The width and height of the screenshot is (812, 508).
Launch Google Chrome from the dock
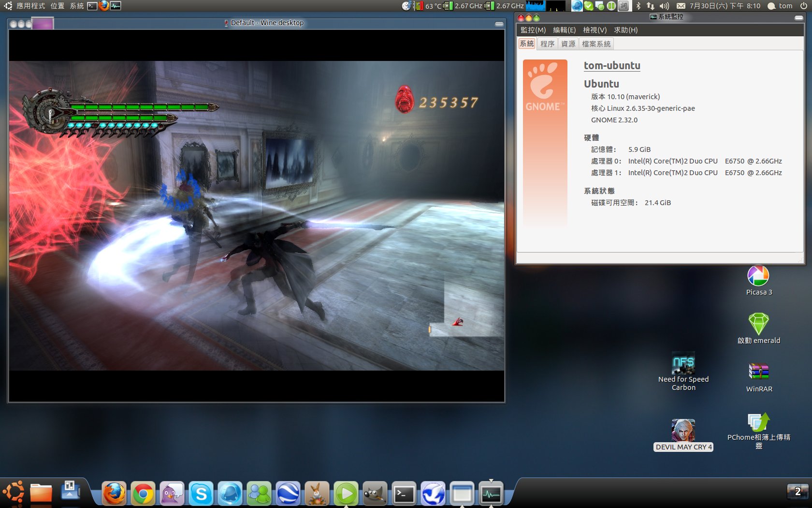[x=143, y=493]
